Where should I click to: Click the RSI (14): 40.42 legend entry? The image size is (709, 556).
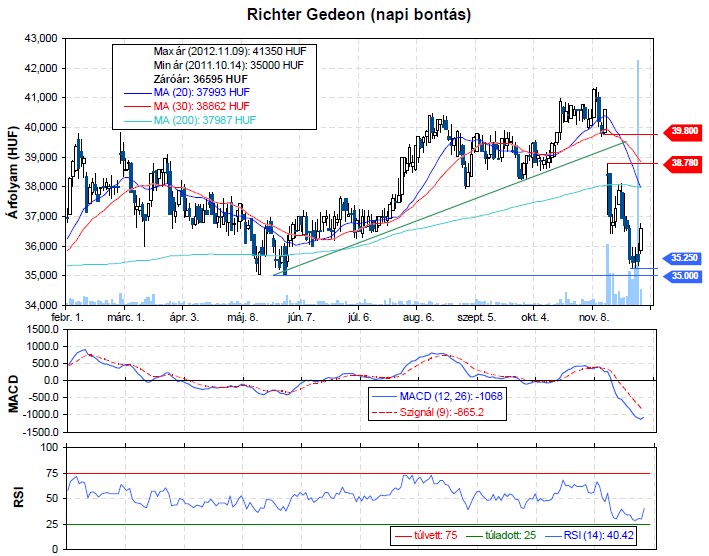click(589, 536)
